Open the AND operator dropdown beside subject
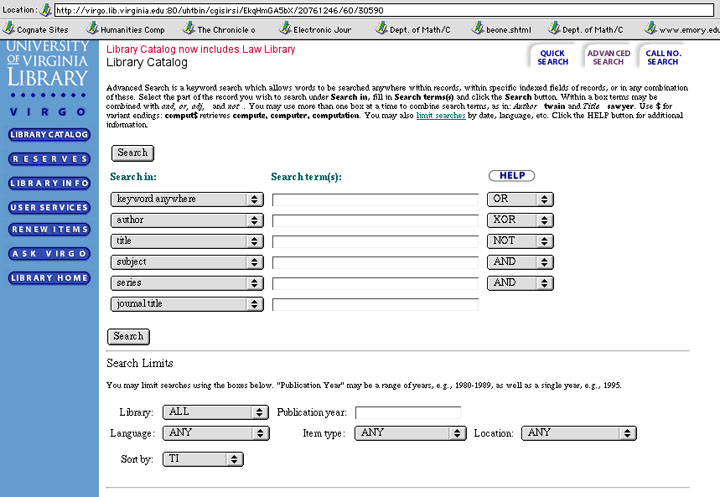720x497 pixels. click(520, 262)
